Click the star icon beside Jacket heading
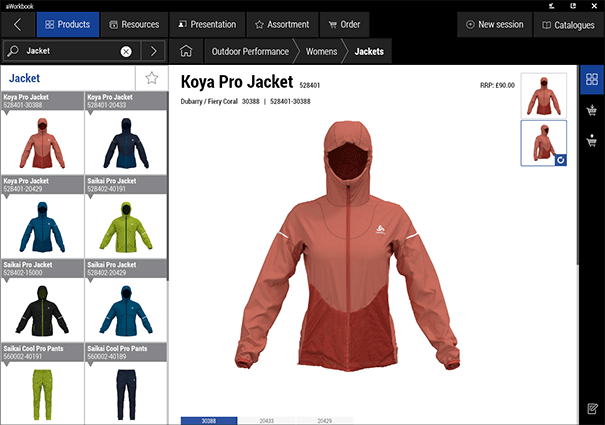The height and width of the screenshot is (425, 605). 151,78
